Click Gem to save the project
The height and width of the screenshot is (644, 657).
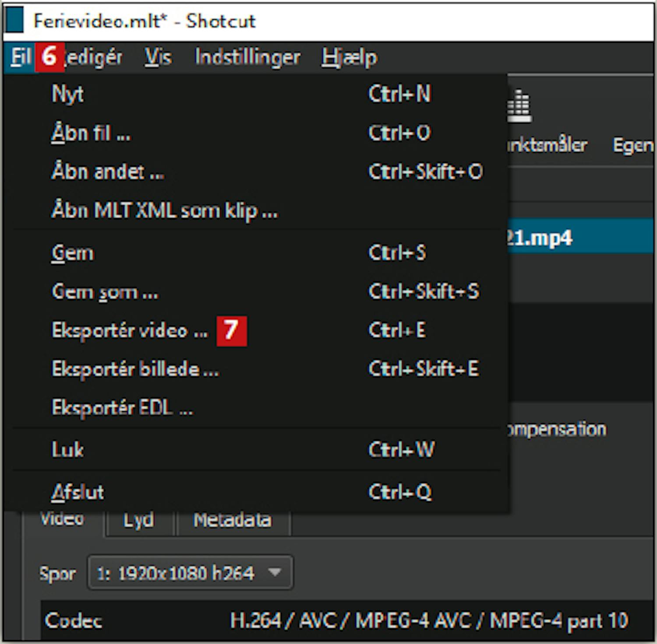click(256, 253)
